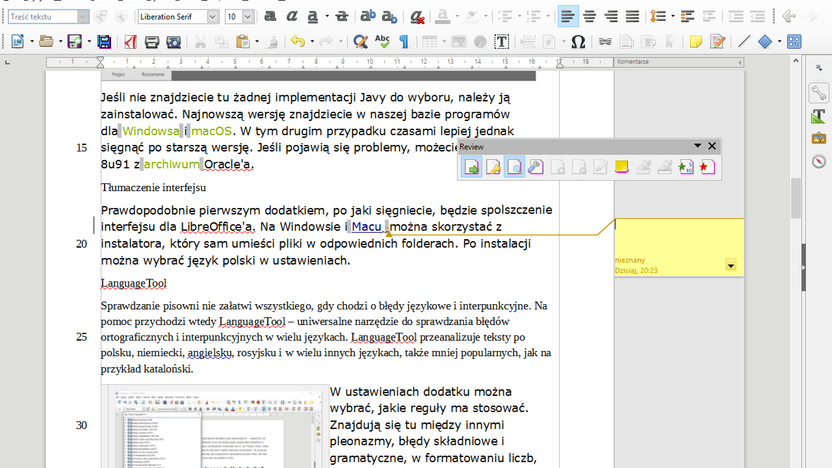Insert special character (Omega)
832x468 pixels.
click(578, 41)
